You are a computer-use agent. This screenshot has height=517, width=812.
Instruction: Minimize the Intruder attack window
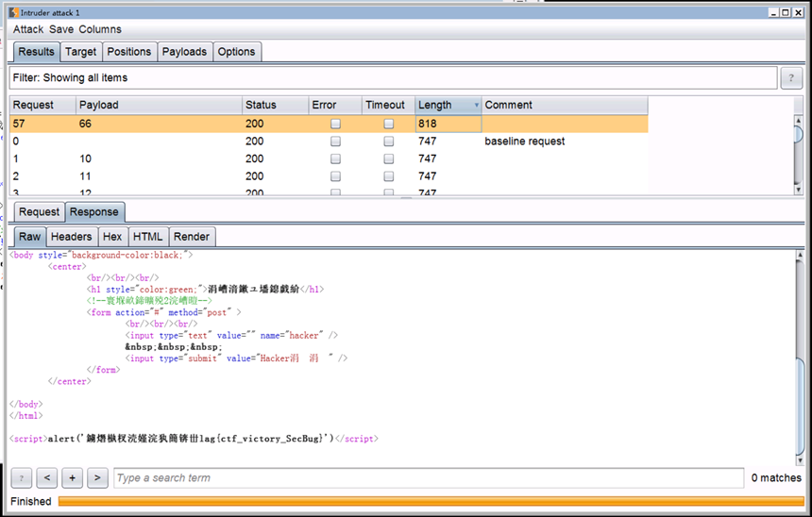(x=774, y=12)
